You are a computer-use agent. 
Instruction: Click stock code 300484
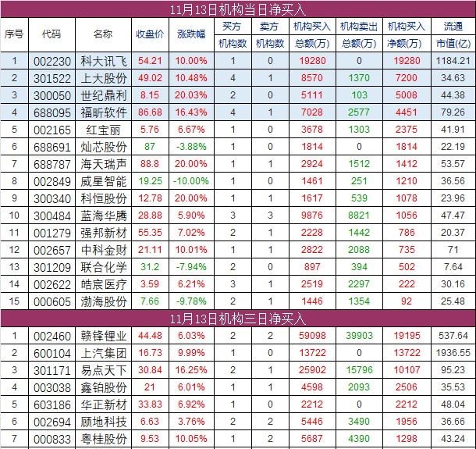point(52,216)
